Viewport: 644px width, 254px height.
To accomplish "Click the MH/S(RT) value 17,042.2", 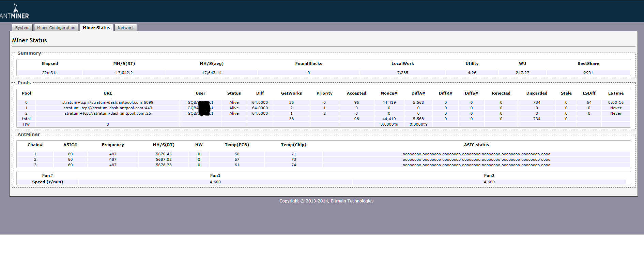I will coord(124,73).
